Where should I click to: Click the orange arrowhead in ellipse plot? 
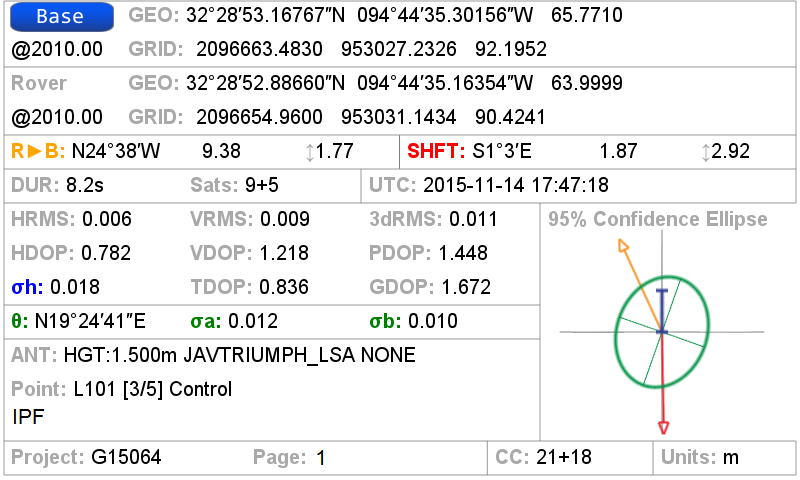(624, 246)
